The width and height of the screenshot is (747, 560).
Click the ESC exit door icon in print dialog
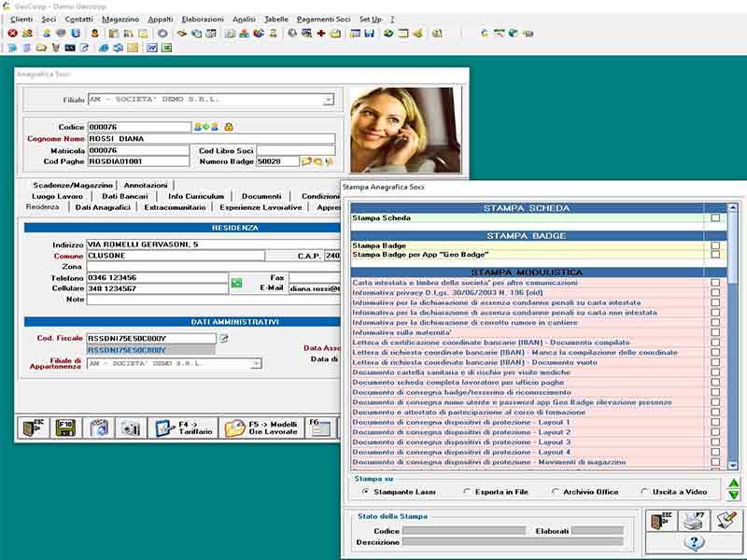(661, 521)
